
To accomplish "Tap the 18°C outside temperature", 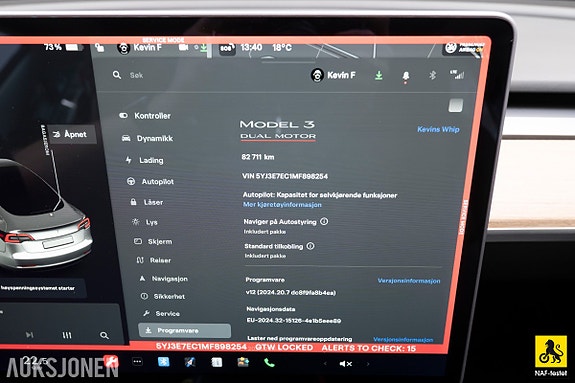I will point(282,48).
